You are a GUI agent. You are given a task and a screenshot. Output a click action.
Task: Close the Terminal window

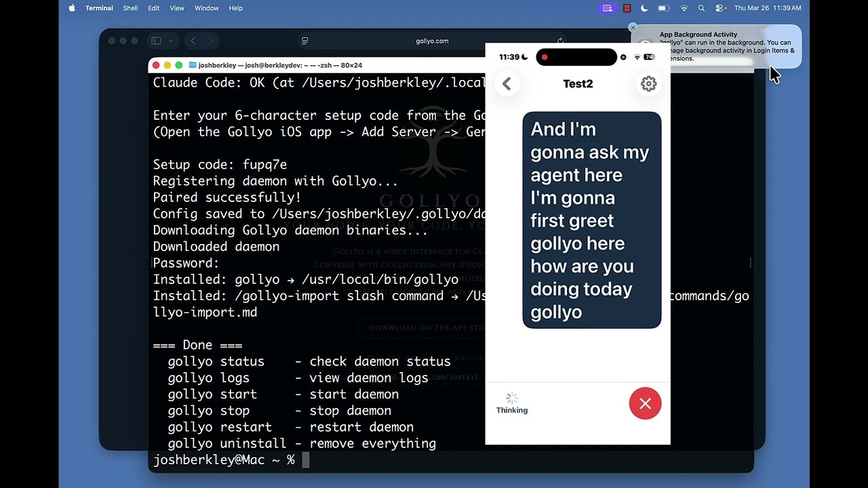click(x=156, y=65)
